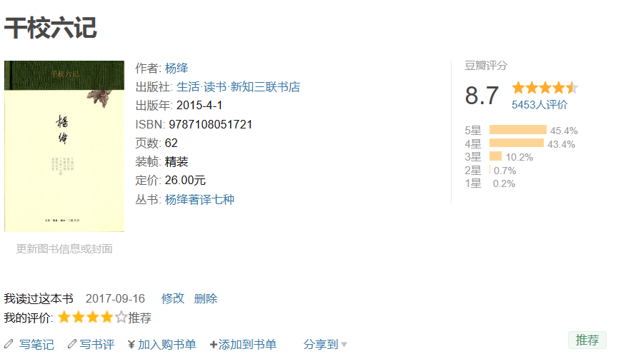Click the plus icon for 添加到书单
The height and width of the screenshot is (364, 621).
click(213, 345)
